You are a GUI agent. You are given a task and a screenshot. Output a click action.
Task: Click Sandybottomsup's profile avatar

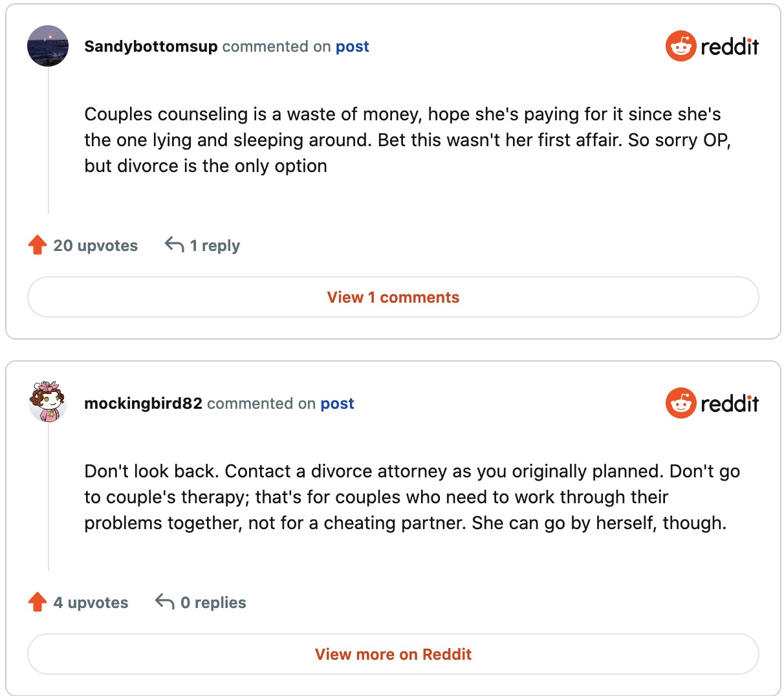coord(48,46)
